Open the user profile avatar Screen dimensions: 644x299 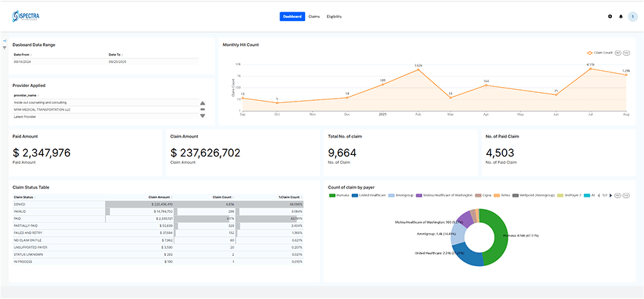[632, 16]
